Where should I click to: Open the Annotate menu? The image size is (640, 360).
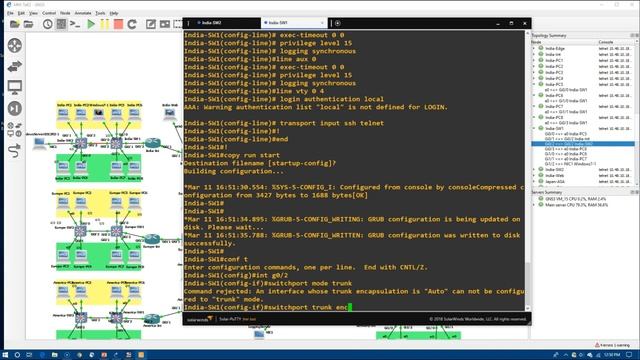(x=83, y=13)
